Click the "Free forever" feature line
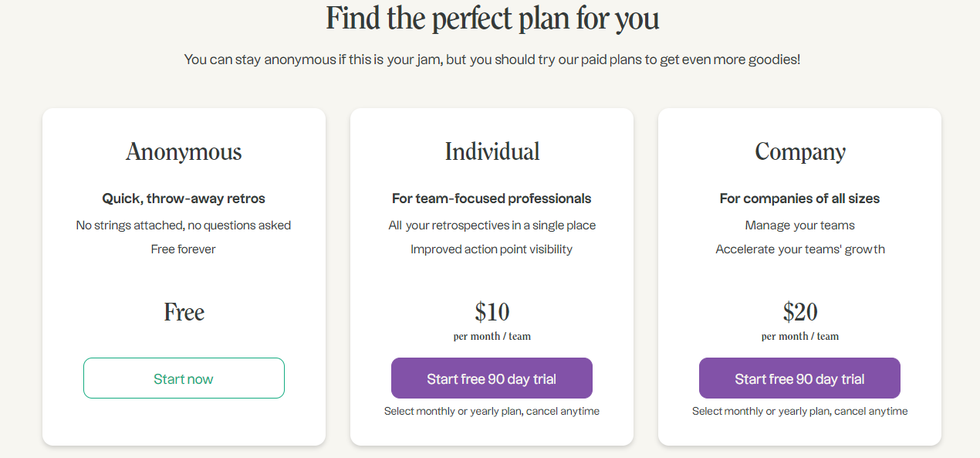Image resolution: width=980 pixels, height=458 pixels. tap(184, 249)
